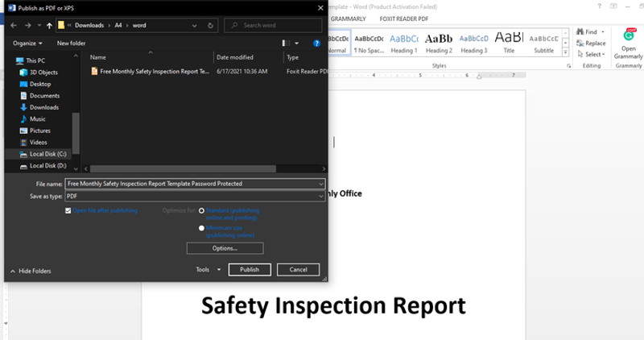Open Desktop in navigation pane
Image resolution: width=644 pixels, height=340 pixels.
coord(35,84)
